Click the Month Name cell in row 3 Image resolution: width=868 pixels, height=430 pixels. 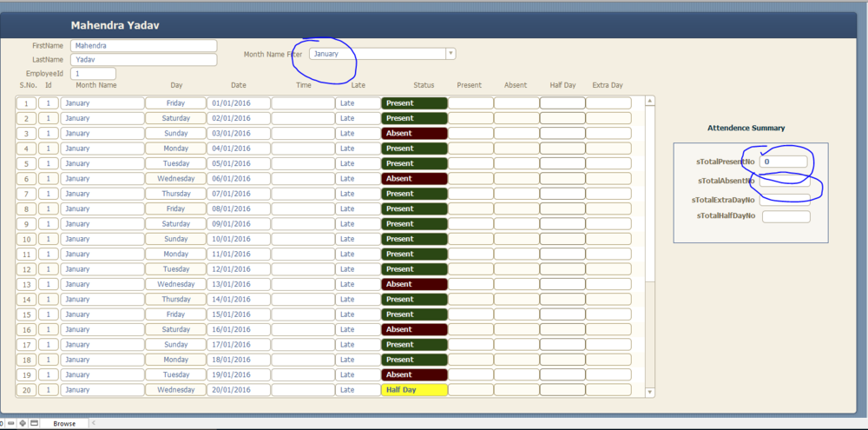pos(102,133)
